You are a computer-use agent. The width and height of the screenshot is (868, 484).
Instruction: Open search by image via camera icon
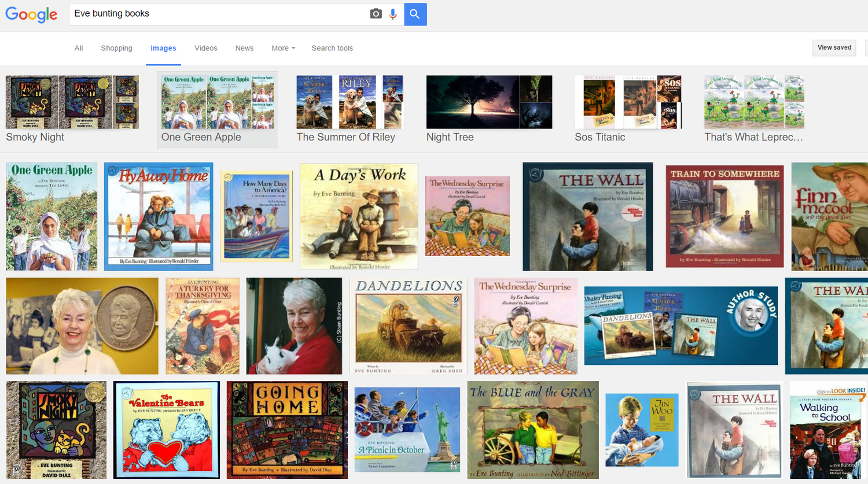[377, 14]
